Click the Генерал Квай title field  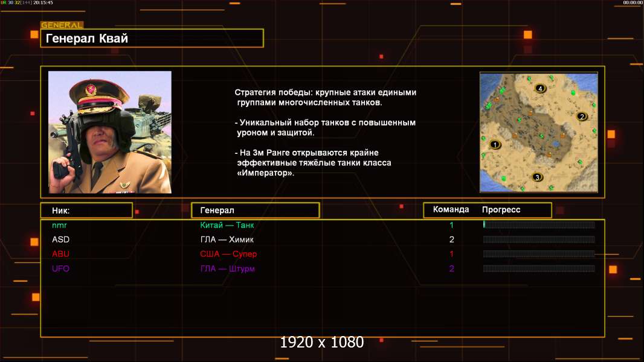pos(152,38)
